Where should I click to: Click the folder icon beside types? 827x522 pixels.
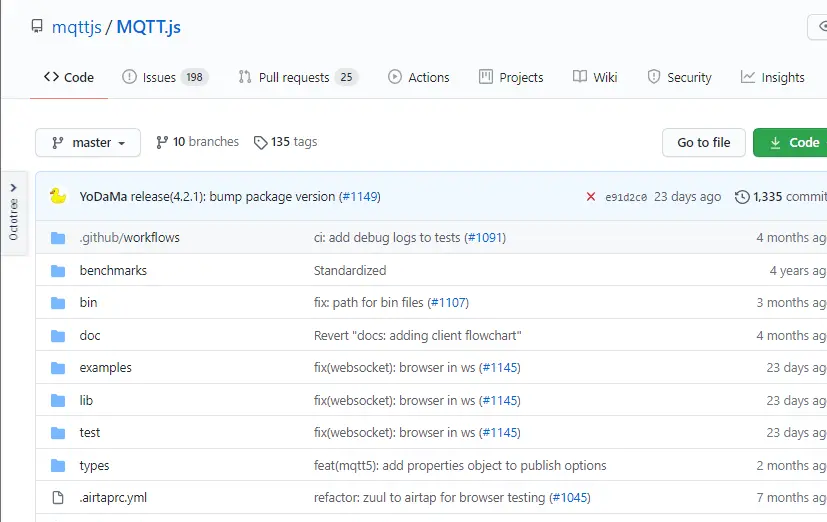(x=58, y=466)
